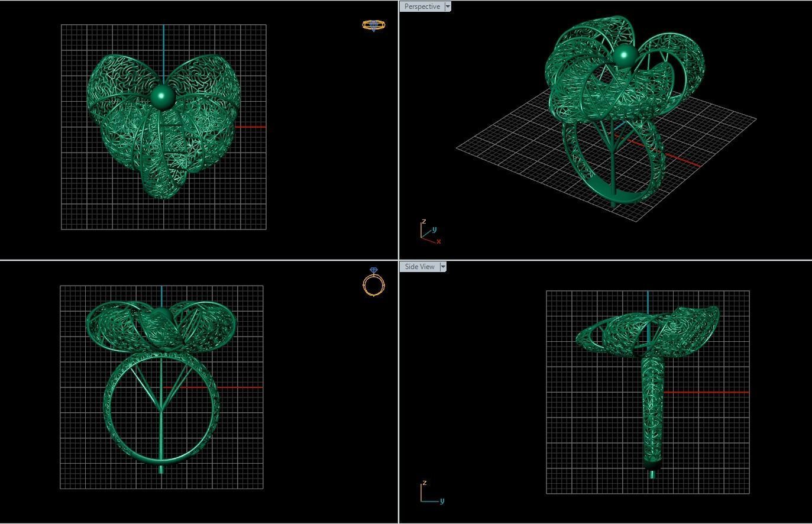The width and height of the screenshot is (812, 524).
Task: Click the Perspective viewport label
Action: 422,7
